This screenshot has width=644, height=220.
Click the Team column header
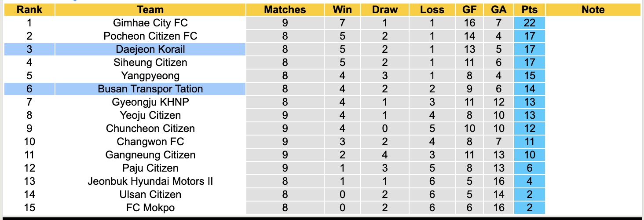click(x=150, y=10)
